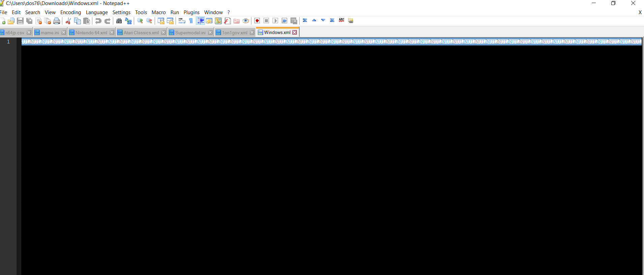Print the document using the printer icon
Image resolution: width=644 pixels, height=275 pixels.
pos(57,21)
